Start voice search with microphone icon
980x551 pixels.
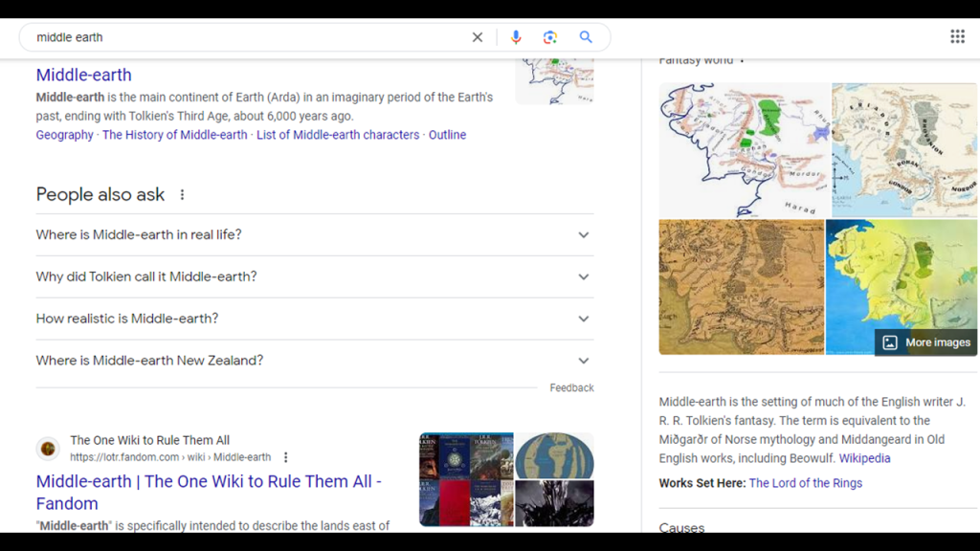click(516, 37)
